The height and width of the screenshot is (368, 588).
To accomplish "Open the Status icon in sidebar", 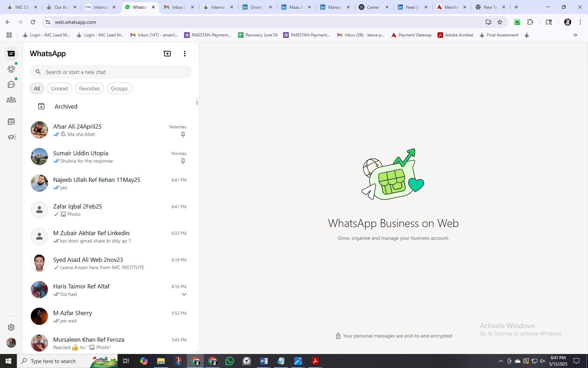I will 11,69.
